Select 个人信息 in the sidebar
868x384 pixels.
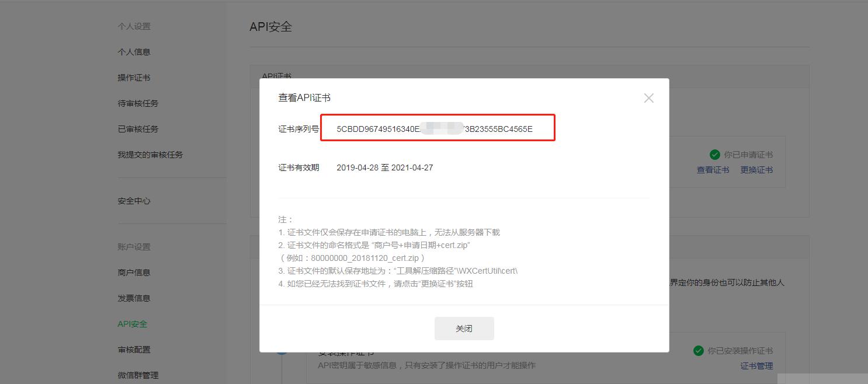click(133, 51)
